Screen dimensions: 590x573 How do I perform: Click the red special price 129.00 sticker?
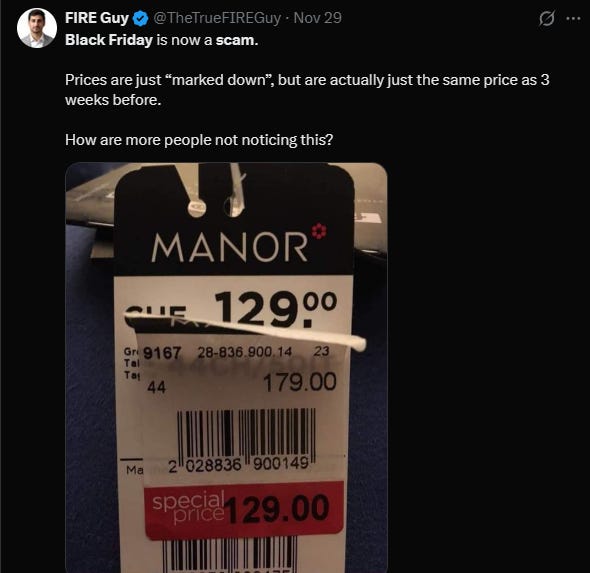[244, 509]
